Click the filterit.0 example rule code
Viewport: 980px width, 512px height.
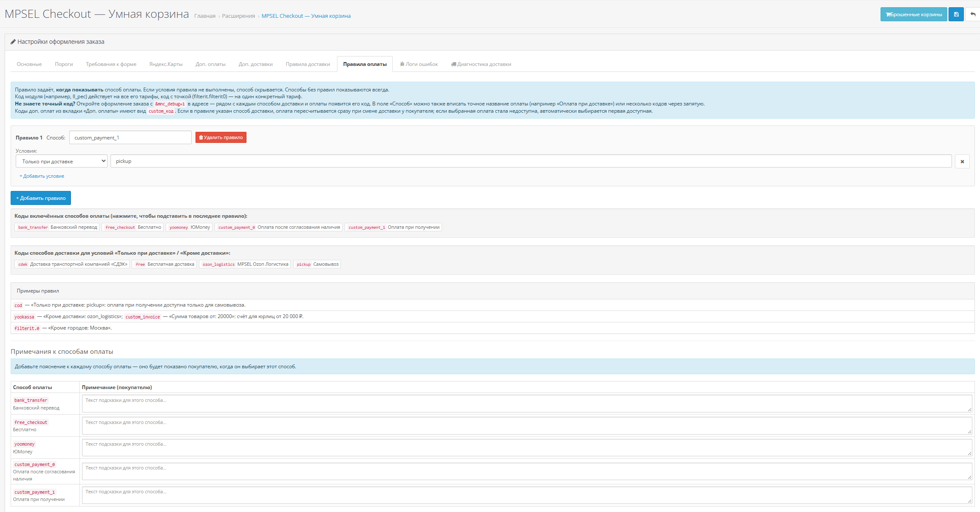(x=27, y=328)
